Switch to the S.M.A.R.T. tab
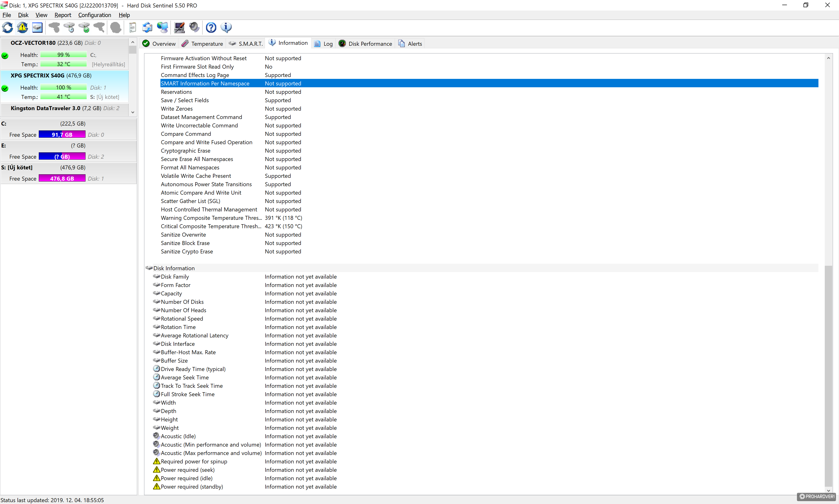839x504 pixels. [x=246, y=43]
